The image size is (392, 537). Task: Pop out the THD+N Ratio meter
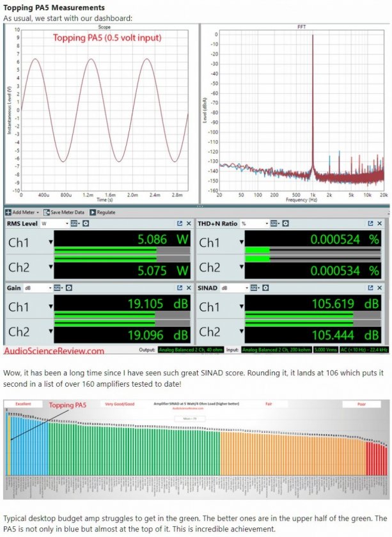370,223
